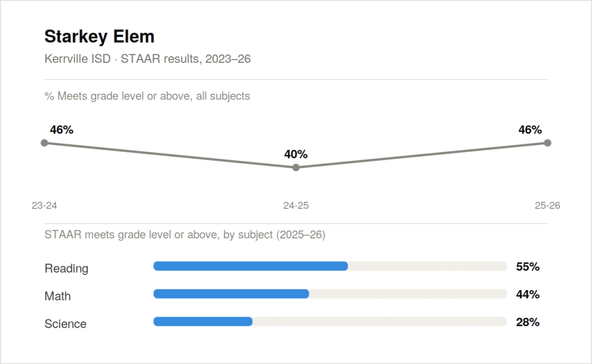Click the 44% Math percentage value
Image resolution: width=592 pixels, height=364 pixels.
point(528,294)
